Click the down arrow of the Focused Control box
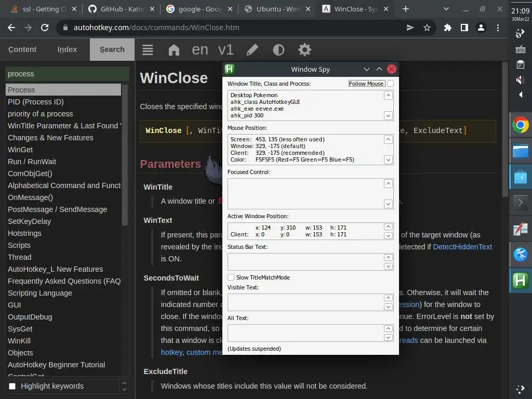Image resolution: width=532 pixels, height=399 pixels. point(389,204)
